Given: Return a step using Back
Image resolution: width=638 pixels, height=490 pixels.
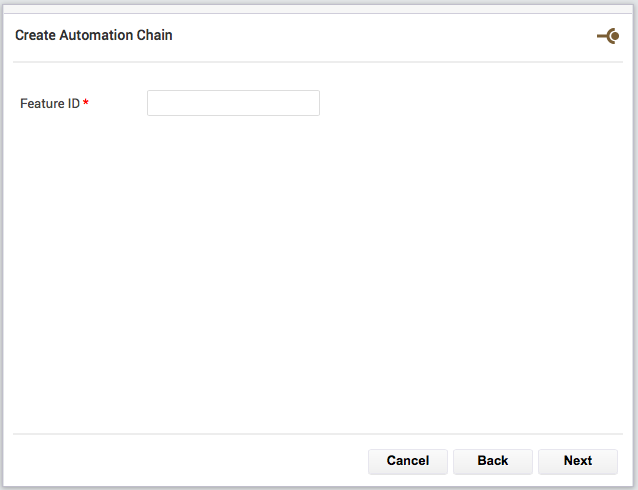Looking at the screenshot, I should click(x=493, y=461).
